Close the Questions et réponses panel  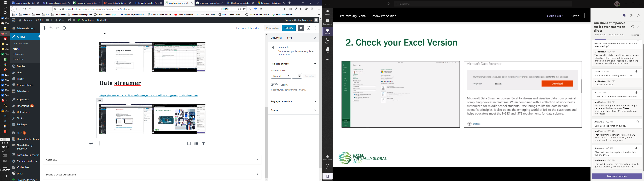point(638,27)
